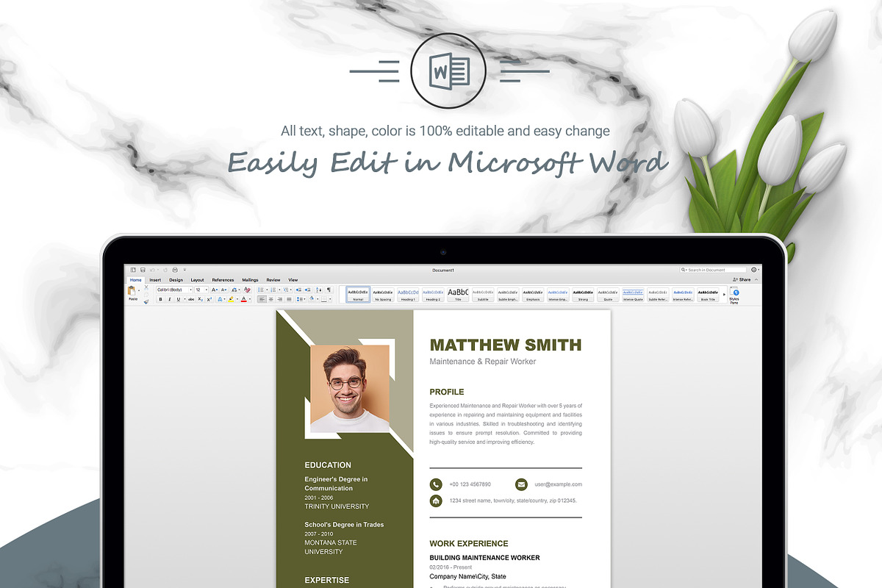This screenshot has width=882, height=588.
Task: Click the Sort A-Z icon
Action: 319,290
